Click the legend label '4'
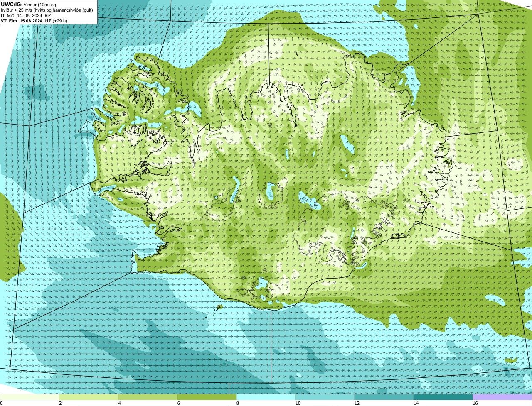Image resolution: width=532 pixels, height=406 pixels. [119, 403]
